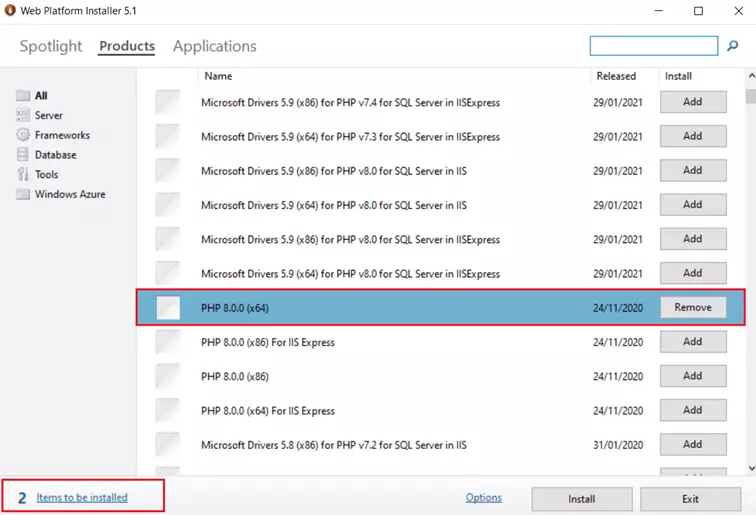Viewport: 756px width, 515px height.
Task: Click icon of PHP 8.0.0 (x64) For IIS Express
Action: tap(168, 410)
